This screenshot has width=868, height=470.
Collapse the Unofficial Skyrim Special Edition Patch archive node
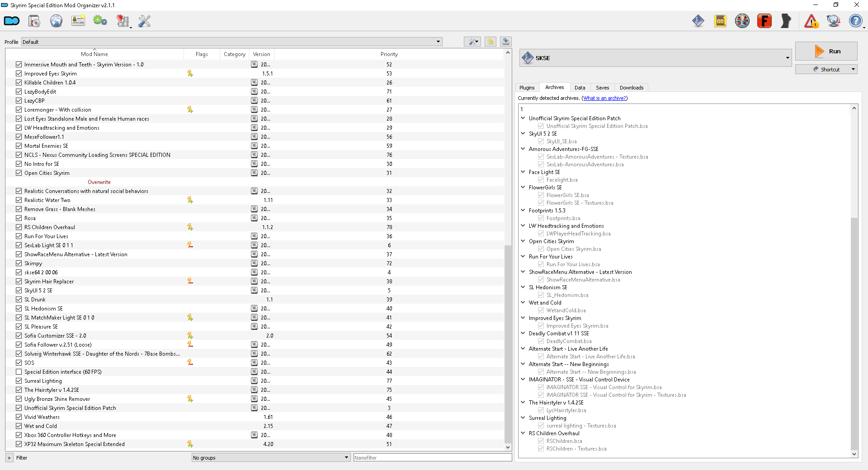[x=523, y=118]
